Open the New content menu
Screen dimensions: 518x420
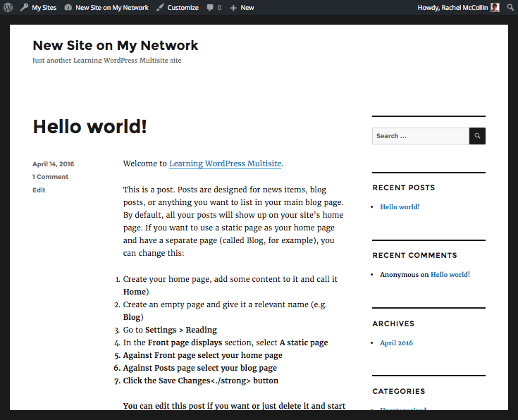click(x=242, y=7)
